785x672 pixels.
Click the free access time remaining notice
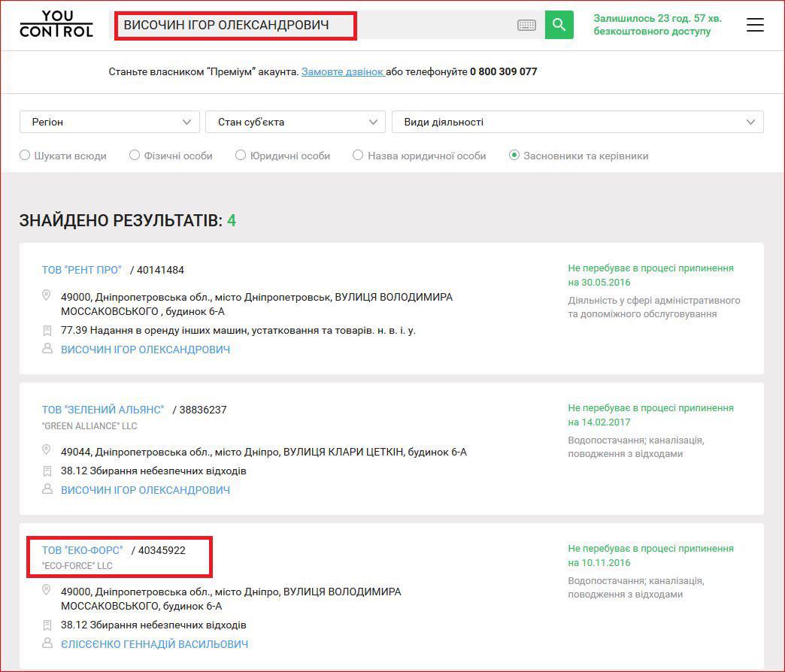click(x=658, y=25)
